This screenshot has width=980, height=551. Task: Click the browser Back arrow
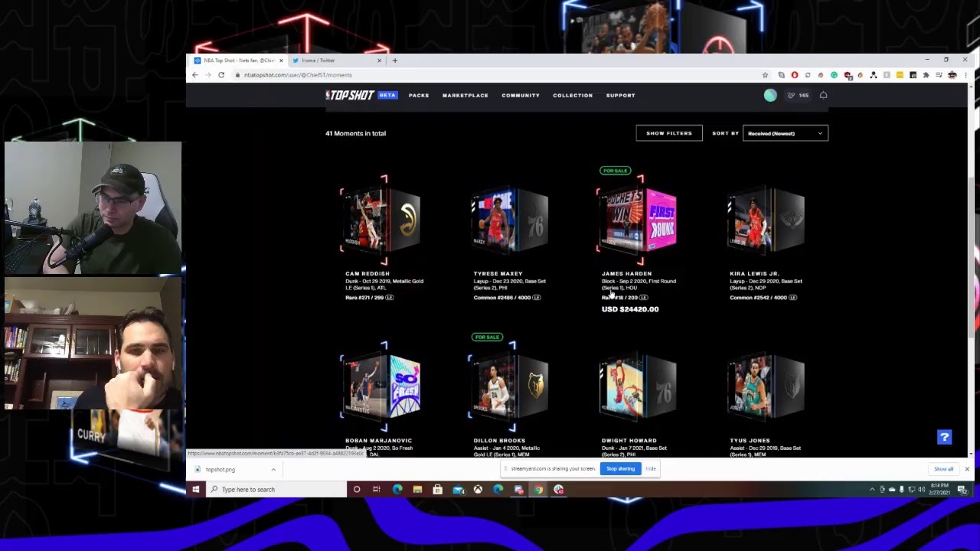[195, 75]
